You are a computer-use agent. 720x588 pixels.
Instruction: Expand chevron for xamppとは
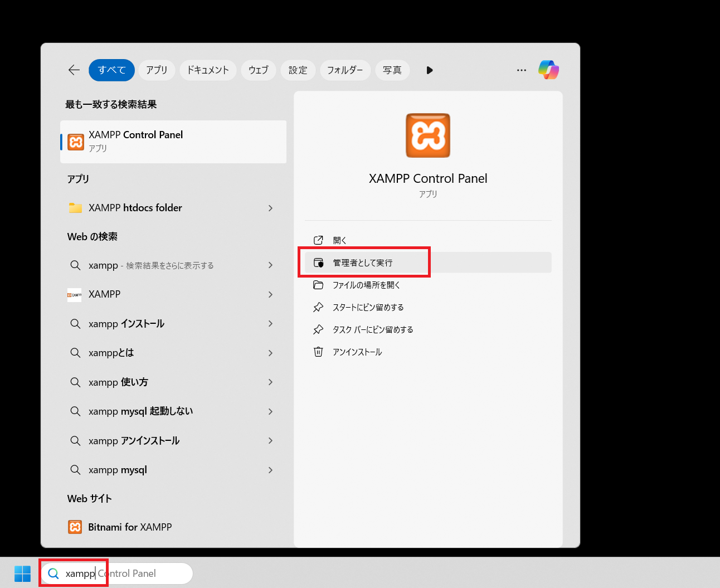pyautogui.click(x=271, y=353)
